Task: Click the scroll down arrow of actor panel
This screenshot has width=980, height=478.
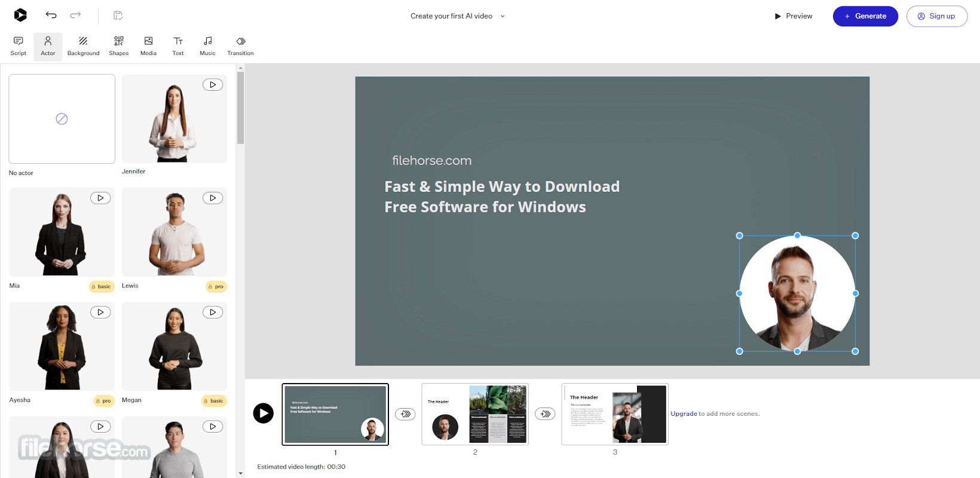Action: tap(240, 473)
